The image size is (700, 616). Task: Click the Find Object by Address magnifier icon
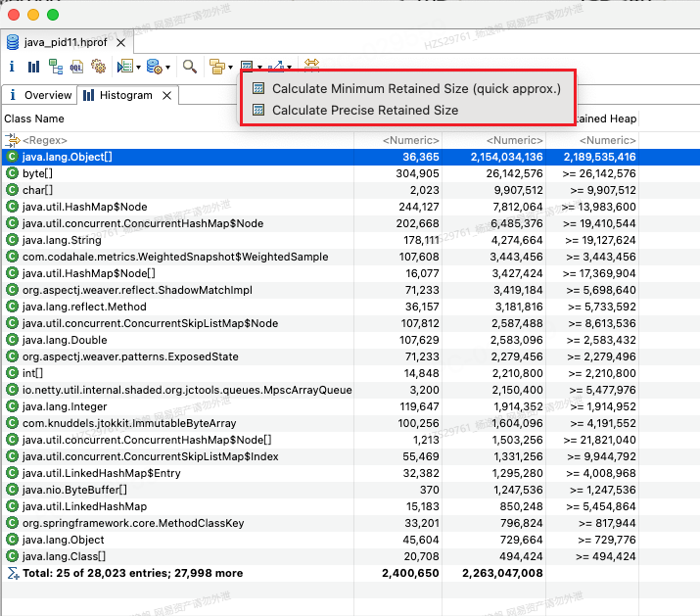click(190, 67)
